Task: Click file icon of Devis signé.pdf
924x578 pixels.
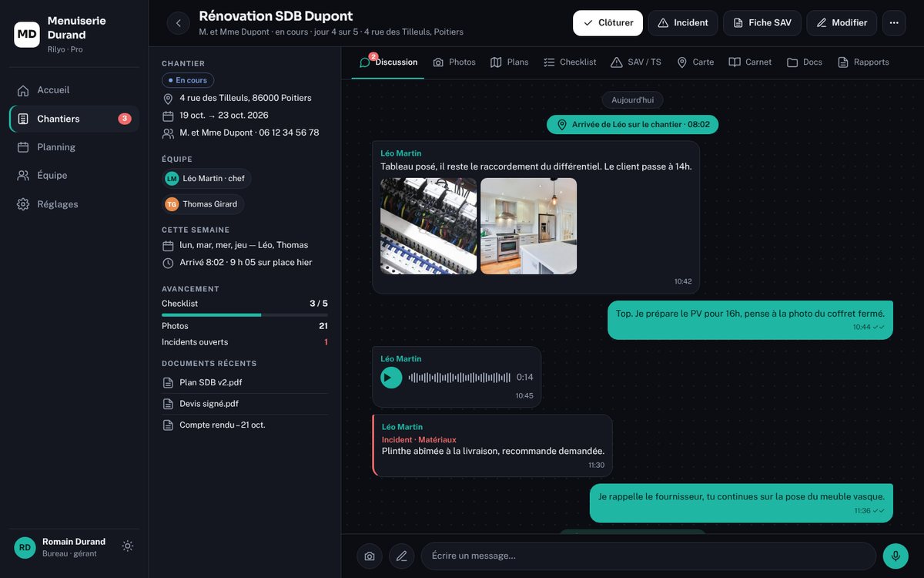Action: [x=168, y=404]
